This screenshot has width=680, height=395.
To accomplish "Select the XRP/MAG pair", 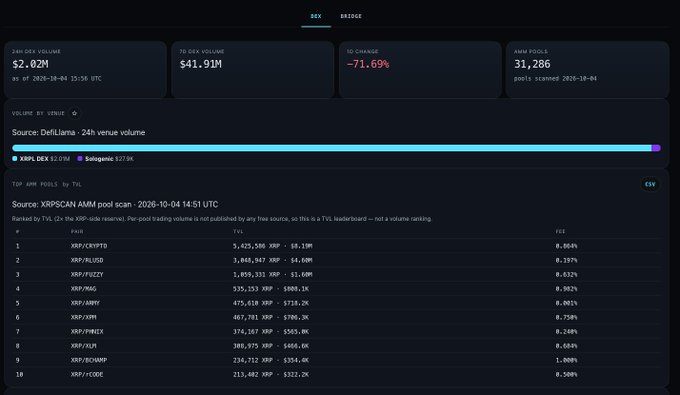I will [x=84, y=289].
